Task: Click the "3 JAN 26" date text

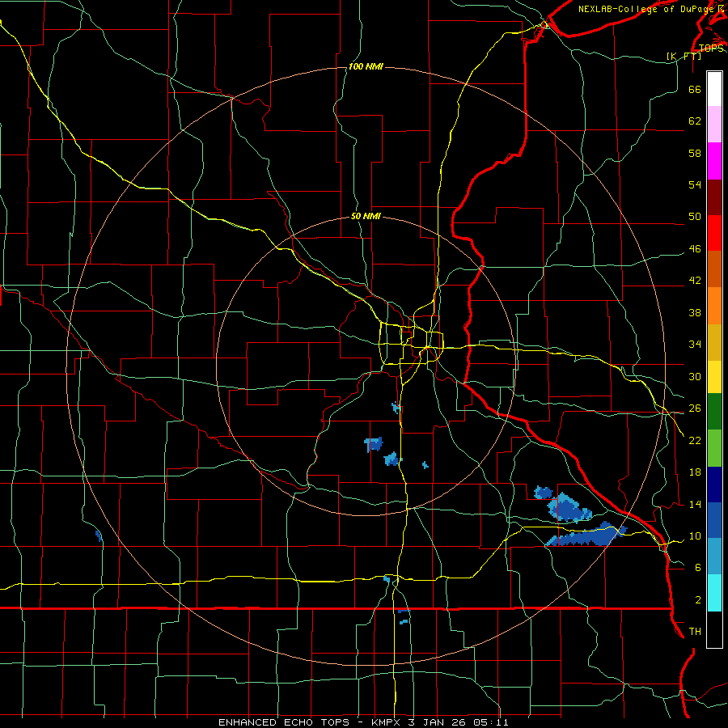Action: (x=437, y=722)
